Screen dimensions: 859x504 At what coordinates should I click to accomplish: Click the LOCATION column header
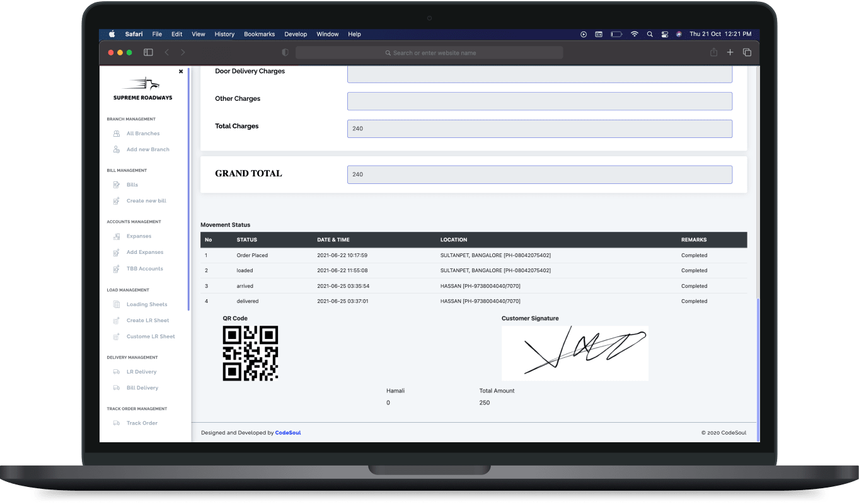pyautogui.click(x=454, y=240)
